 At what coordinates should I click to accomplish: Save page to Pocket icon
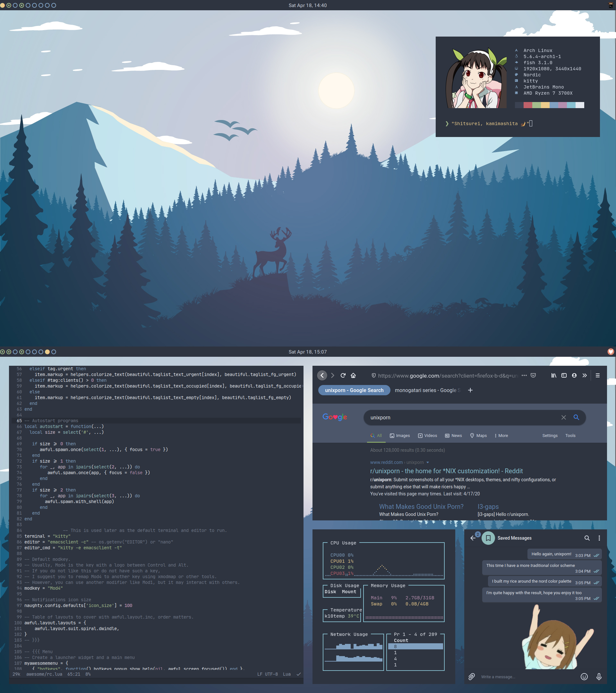533,375
